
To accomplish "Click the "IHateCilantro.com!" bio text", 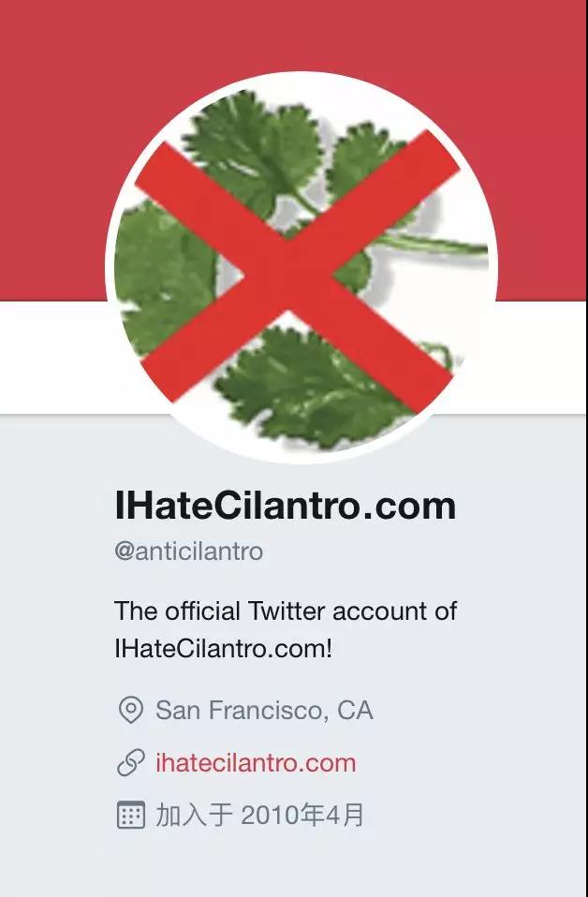I will (x=223, y=647).
